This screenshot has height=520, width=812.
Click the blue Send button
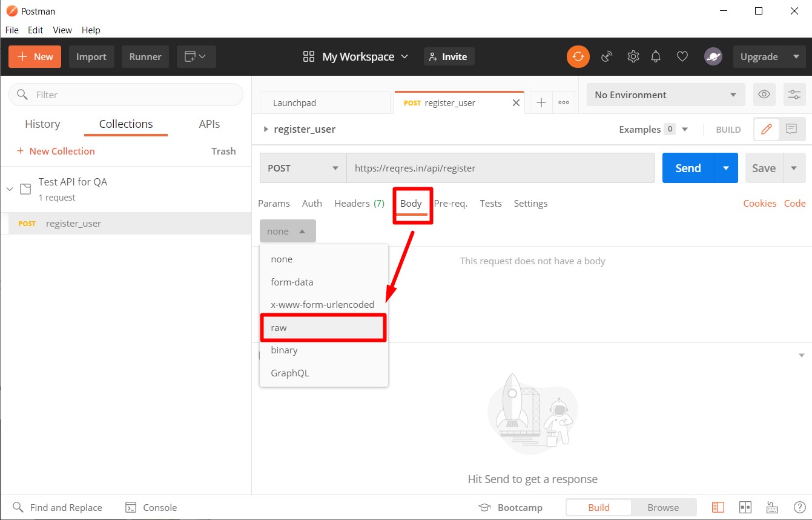688,168
